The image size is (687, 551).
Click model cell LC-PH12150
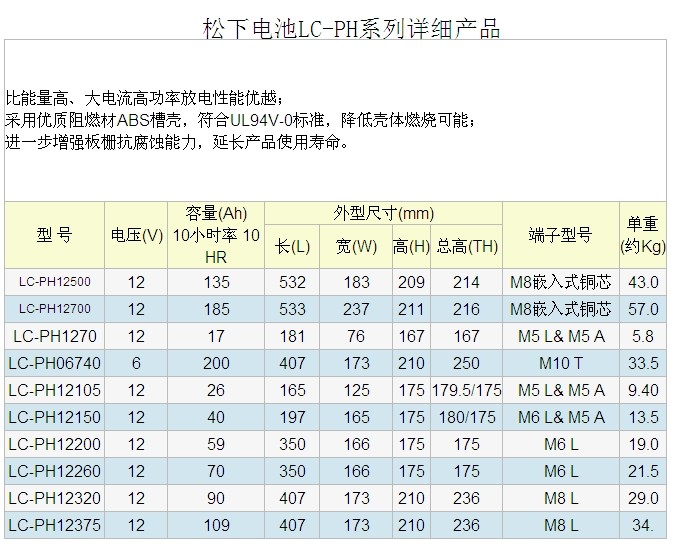[54, 417]
